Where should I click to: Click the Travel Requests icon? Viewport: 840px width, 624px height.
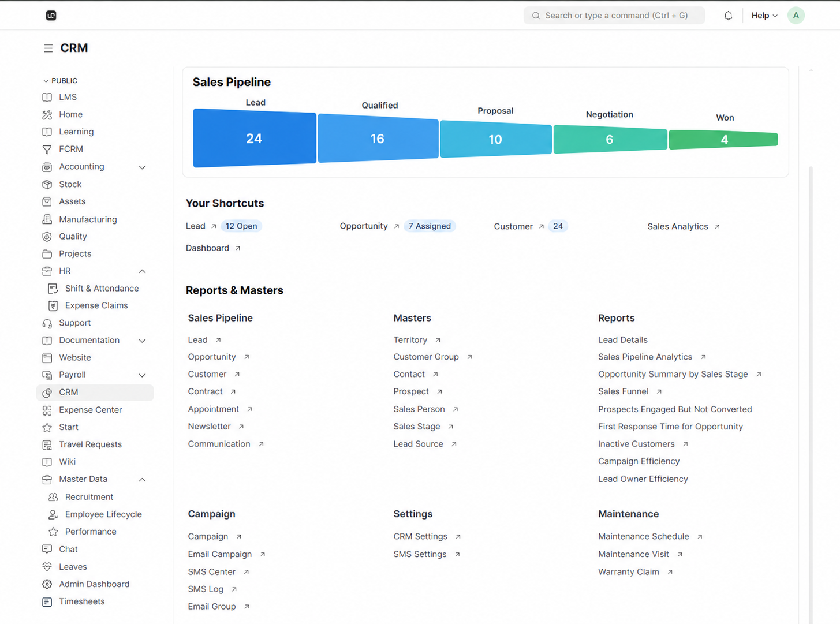tap(47, 444)
